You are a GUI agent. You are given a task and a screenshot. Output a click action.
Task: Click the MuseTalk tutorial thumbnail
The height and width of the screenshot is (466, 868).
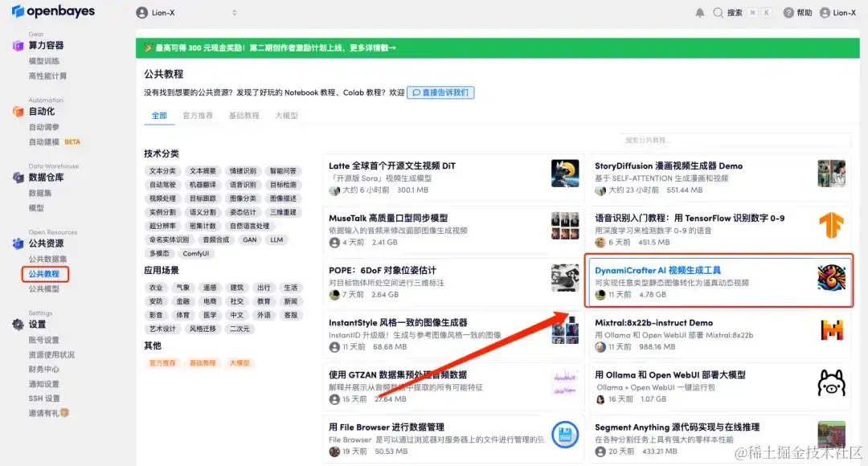565,225
